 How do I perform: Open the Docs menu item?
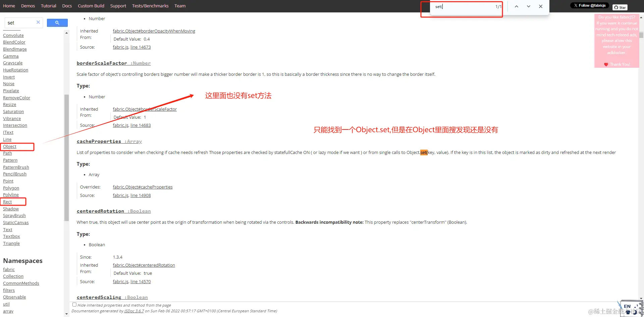click(67, 6)
